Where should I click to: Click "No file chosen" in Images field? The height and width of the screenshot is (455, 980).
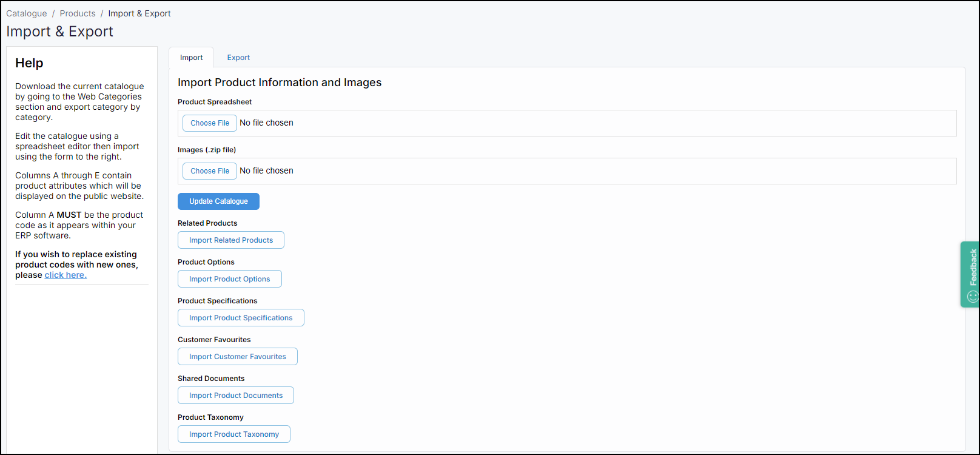(266, 171)
